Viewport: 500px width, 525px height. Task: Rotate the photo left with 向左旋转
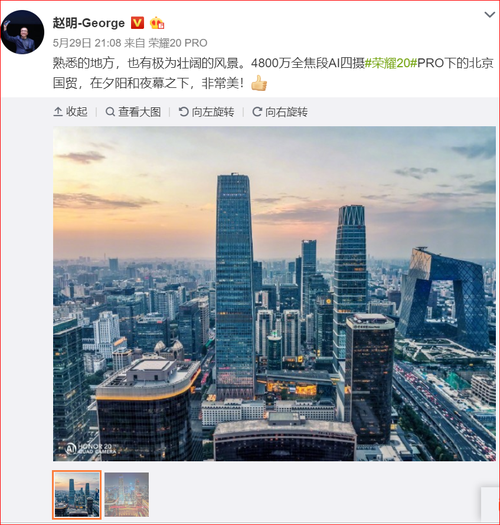(x=206, y=112)
